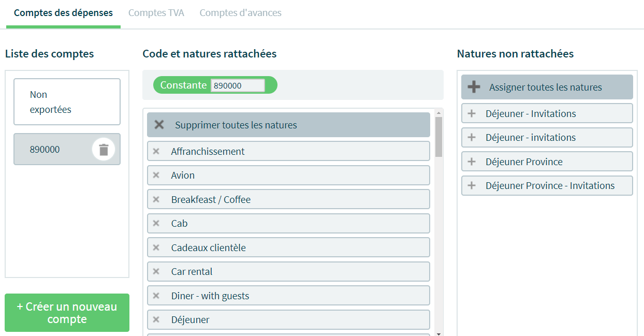Click the Affranchissement nature text
644x336 pixels.
[x=208, y=151]
